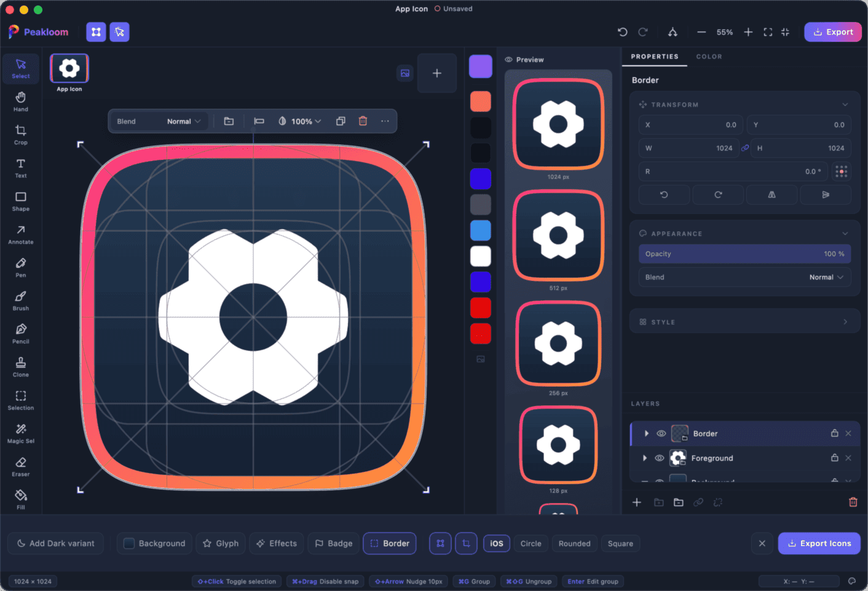Delete layer via floating toolbar trash icon

pos(363,121)
